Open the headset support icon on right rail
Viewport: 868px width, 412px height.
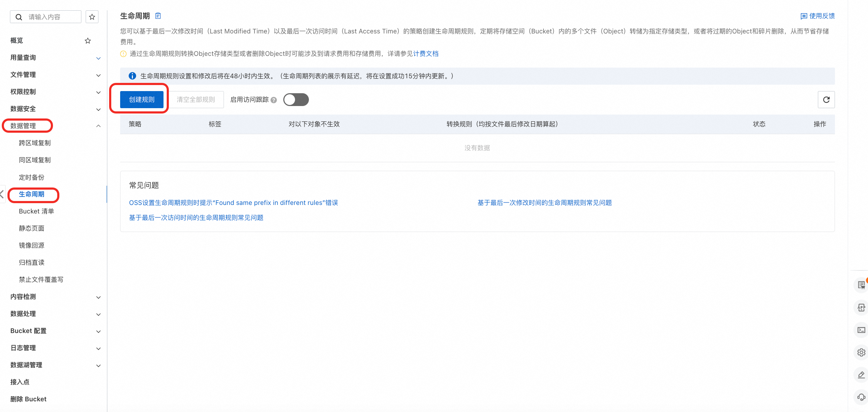[861, 397]
